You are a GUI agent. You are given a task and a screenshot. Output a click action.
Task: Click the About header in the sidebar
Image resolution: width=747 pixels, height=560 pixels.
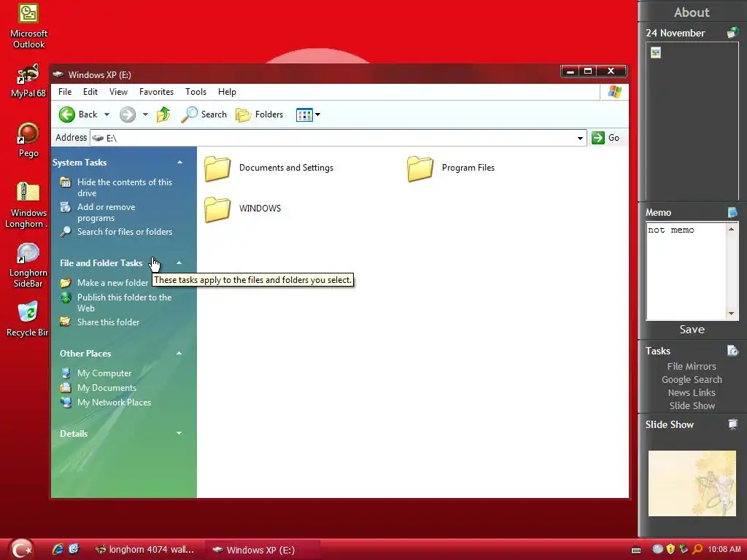point(692,12)
